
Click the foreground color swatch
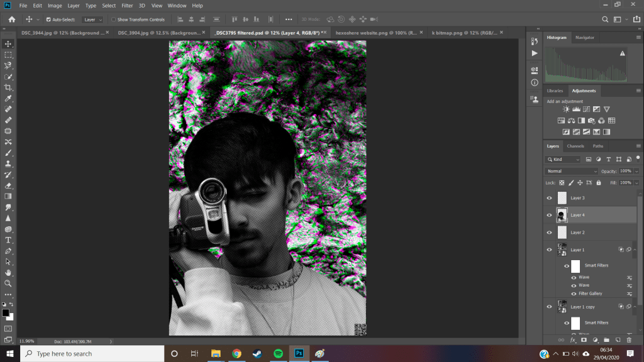(x=6, y=312)
